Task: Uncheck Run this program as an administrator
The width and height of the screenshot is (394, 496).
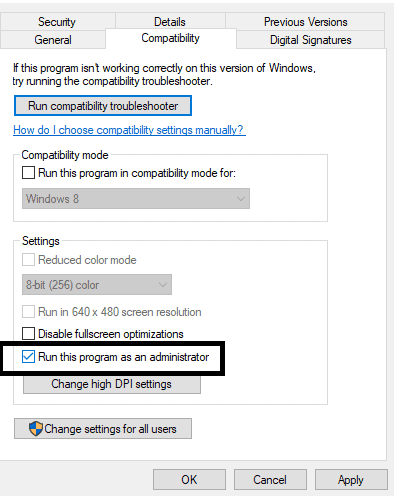Action: tap(28, 357)
